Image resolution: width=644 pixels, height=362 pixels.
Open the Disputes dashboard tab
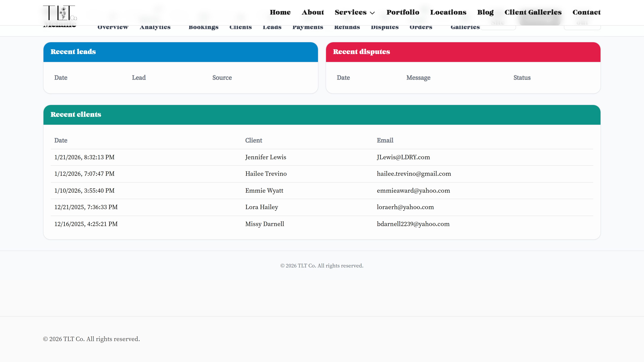[385, 28]
